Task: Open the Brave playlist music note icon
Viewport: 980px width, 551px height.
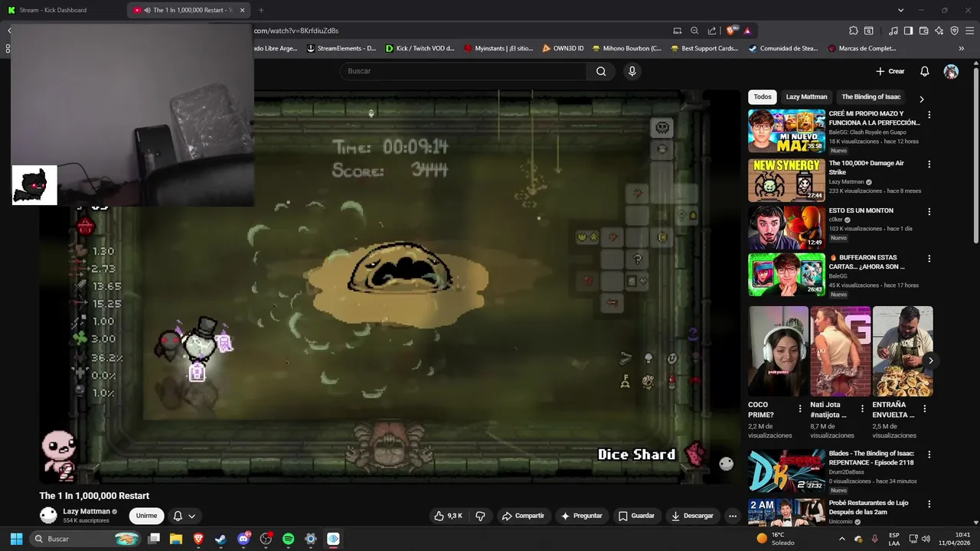Action: (893, 31)
